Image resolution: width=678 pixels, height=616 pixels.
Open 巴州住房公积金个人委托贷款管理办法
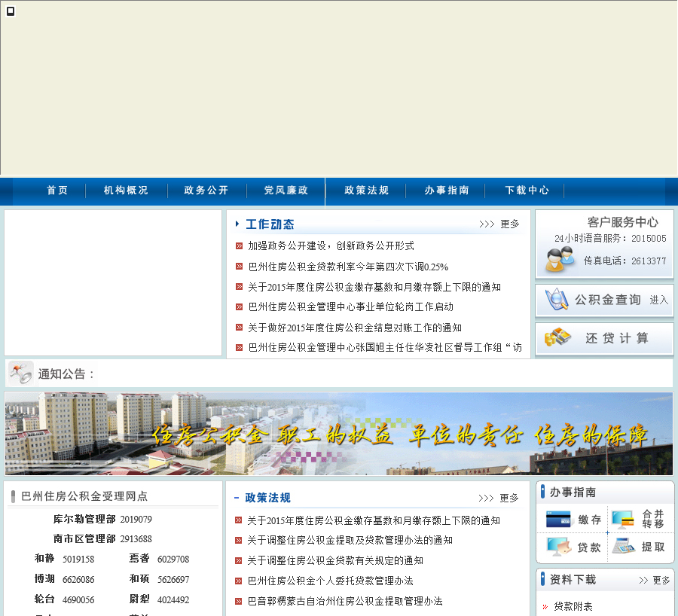point(331,581)
